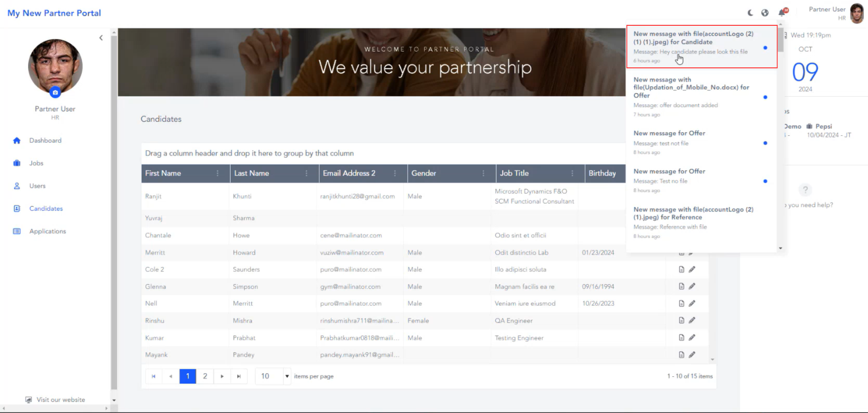Go to last page pager arrow
This screenshot has width=868, height=413.
pyautogui.click(x=239, y=376)
